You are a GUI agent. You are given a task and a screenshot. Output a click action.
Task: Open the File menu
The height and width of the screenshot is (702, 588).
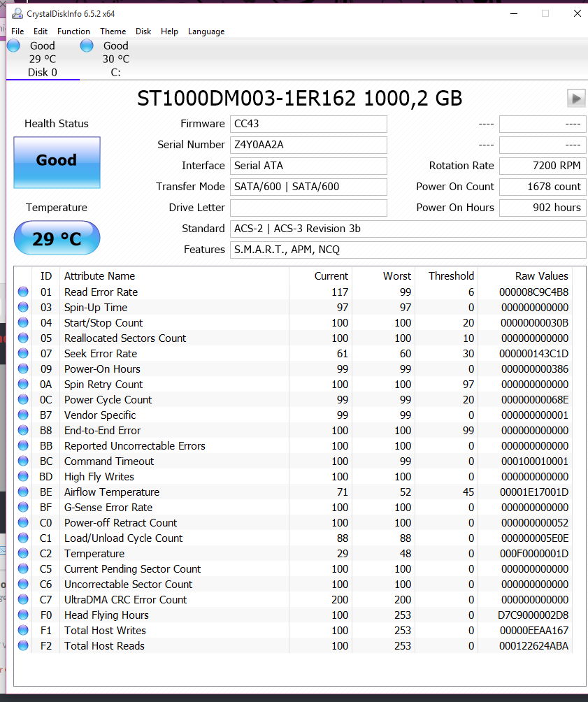(17, 31)
